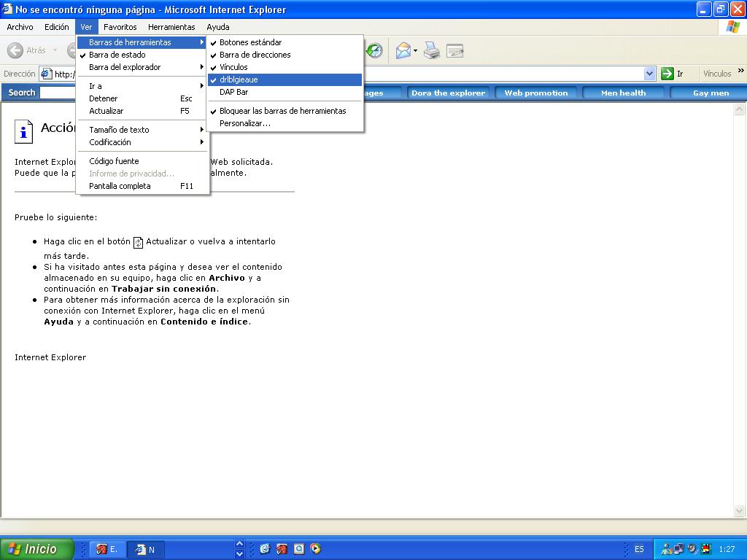This screenshot has width=747, height=560.
Task: Click the Edit page toolbar icon
Action: (x=455, y=50)
